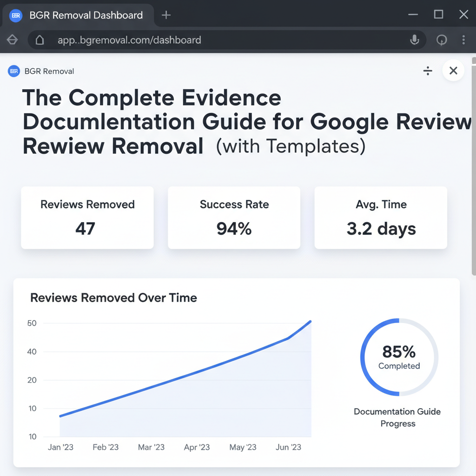The height and width of the screenshot is (476, 476).
Task: Click the Feb '23 axis label
Action: click(106, 447)
